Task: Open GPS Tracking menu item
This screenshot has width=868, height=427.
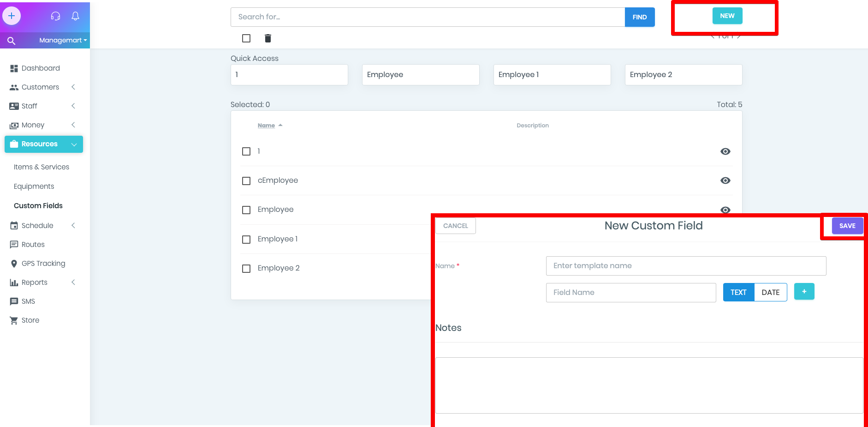Action: pyautogui.click(x=43, y=264)
